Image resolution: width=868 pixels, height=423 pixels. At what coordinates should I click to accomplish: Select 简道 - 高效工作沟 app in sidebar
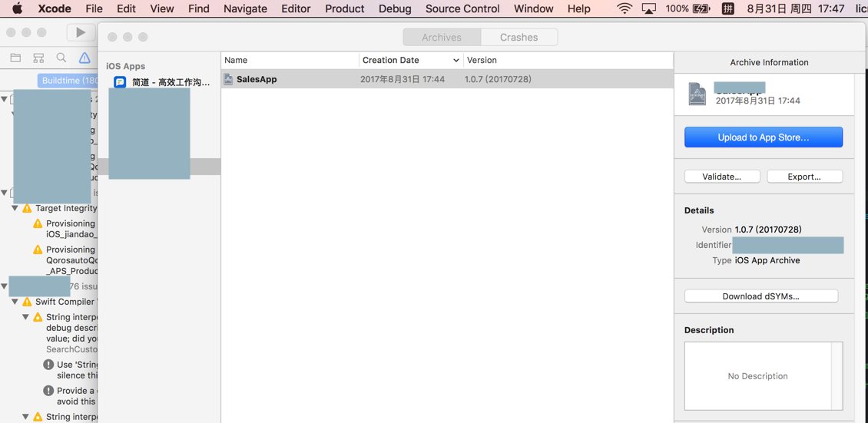pos(160,82)
